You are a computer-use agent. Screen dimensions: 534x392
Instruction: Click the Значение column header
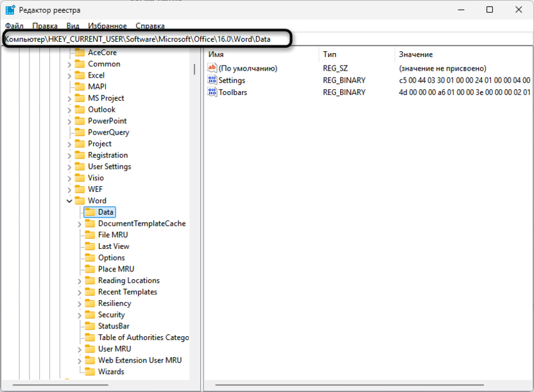coord(464,55)
